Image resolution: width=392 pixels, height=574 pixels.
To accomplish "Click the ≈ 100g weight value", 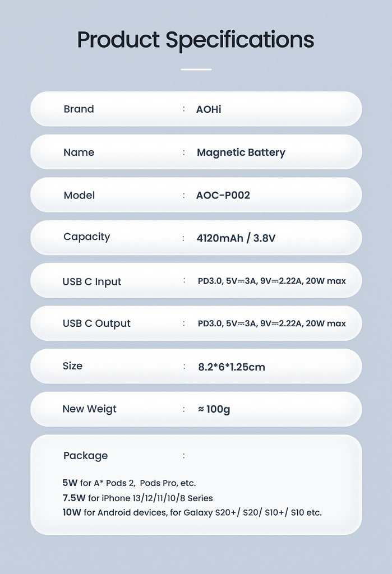I will point(214,409).
